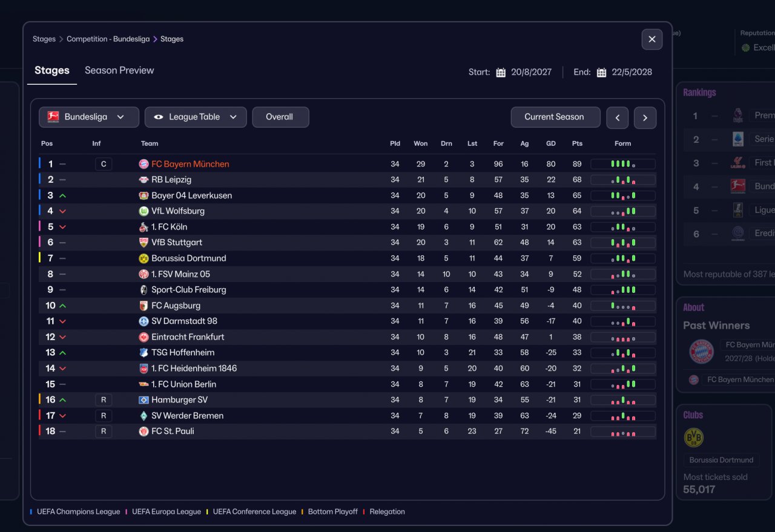This screenshot has height=532, width=775.
Task: Click the VfB Stuttgart club crest
Action: click(x=143, y=243)
